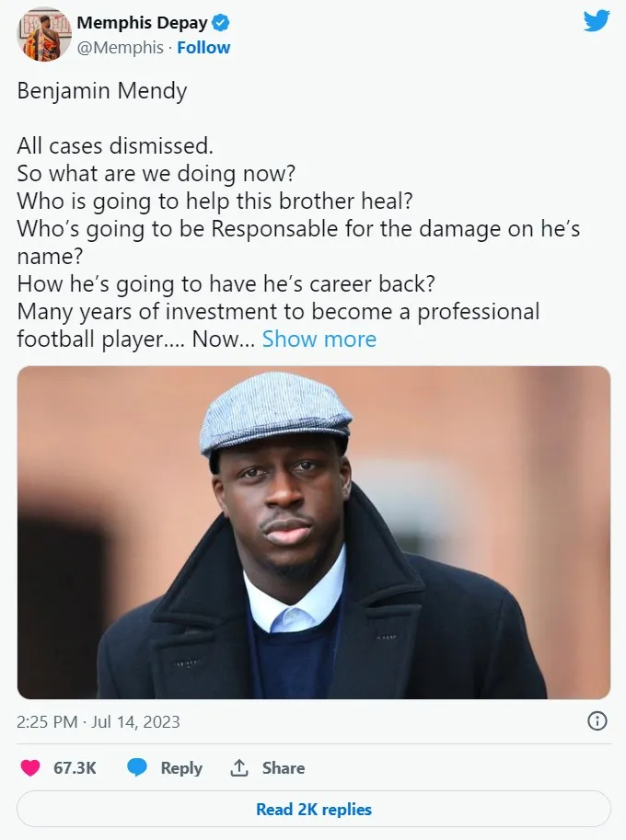Open Memphis Depay's profile avatar
626x840 pixels.
[x=43, y=34]
